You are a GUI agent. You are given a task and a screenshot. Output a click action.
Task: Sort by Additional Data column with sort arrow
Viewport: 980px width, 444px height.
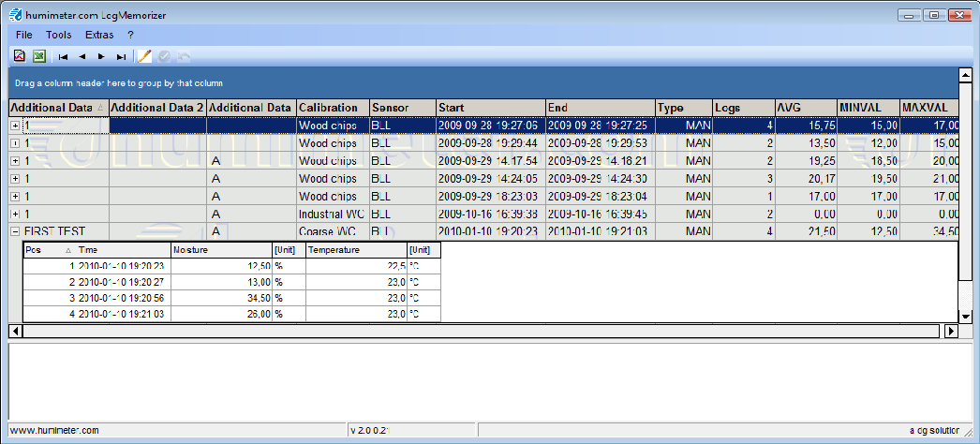coord(59,108)
